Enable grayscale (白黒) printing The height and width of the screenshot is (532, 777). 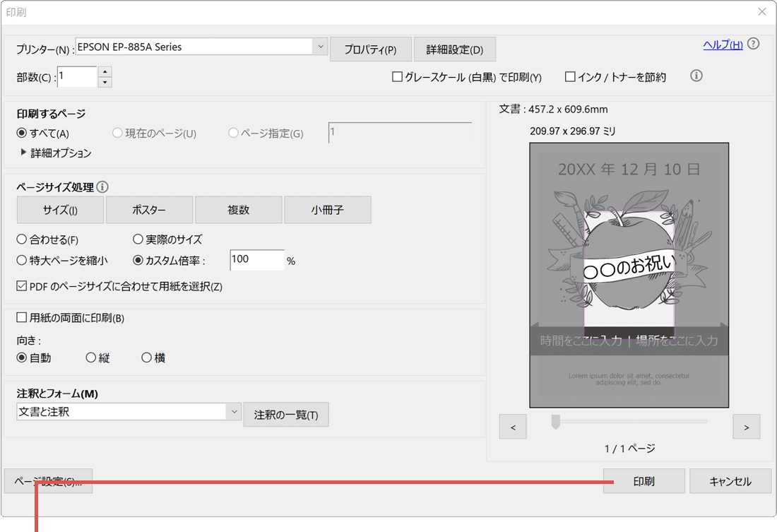pos(397,78)
